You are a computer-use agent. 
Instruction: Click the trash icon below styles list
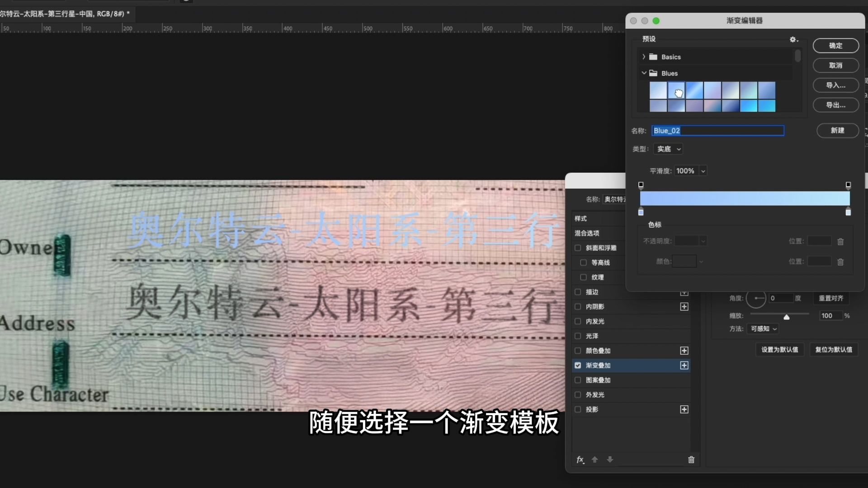[x=691, y=460]
